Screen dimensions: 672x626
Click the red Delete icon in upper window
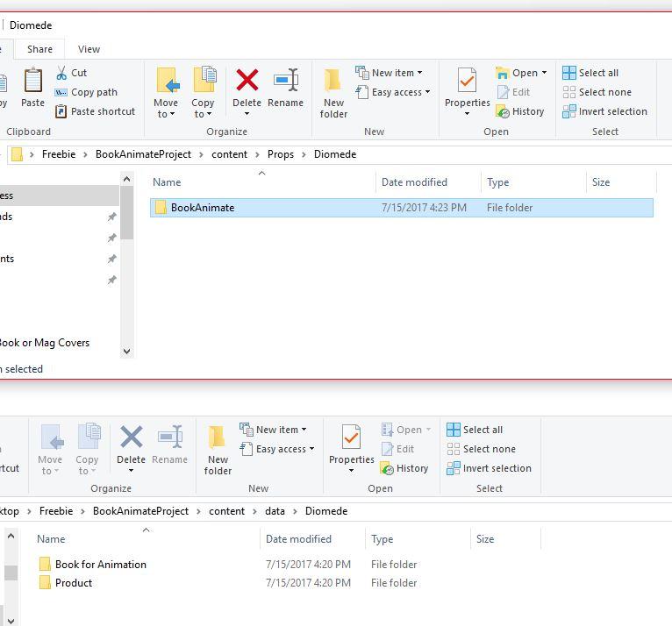click(247, 80)
